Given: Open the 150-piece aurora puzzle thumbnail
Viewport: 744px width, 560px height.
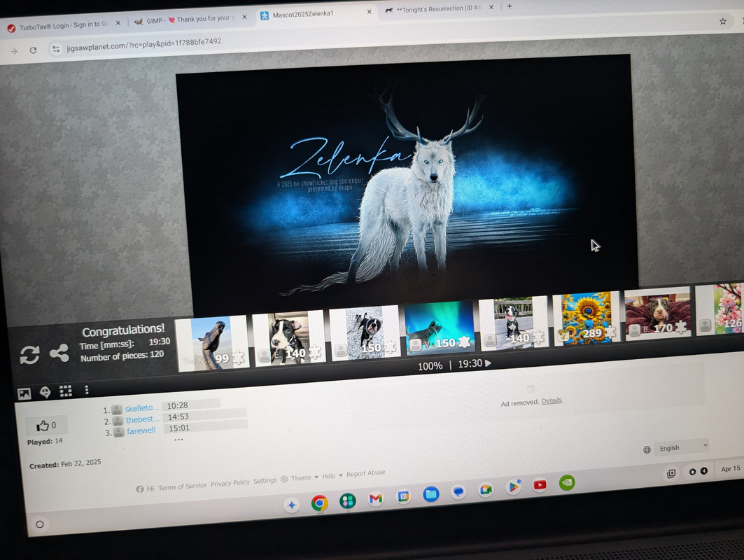Looking at the screenshot, I should (x=439, y=328).
